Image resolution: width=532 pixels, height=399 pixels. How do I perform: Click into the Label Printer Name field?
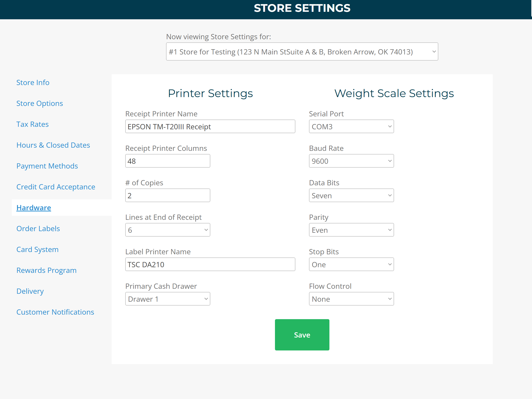click(210, 264)
